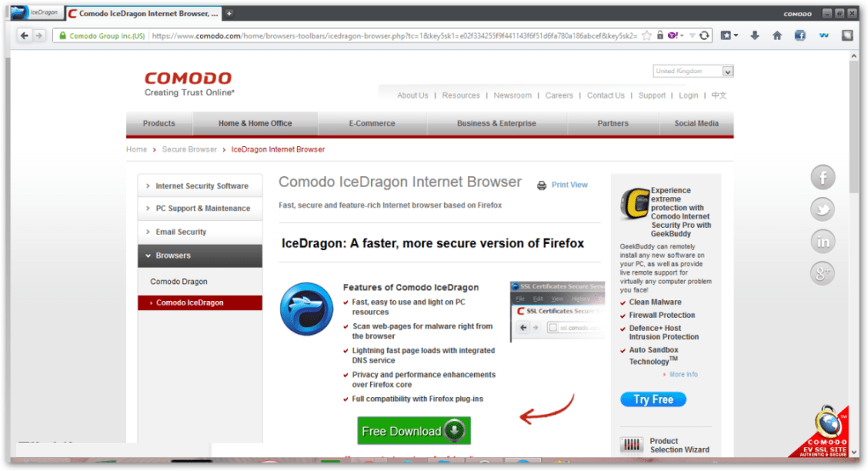The image size is (868, 471).
Task: Follow the More Info link
Action: pos(683,374)
